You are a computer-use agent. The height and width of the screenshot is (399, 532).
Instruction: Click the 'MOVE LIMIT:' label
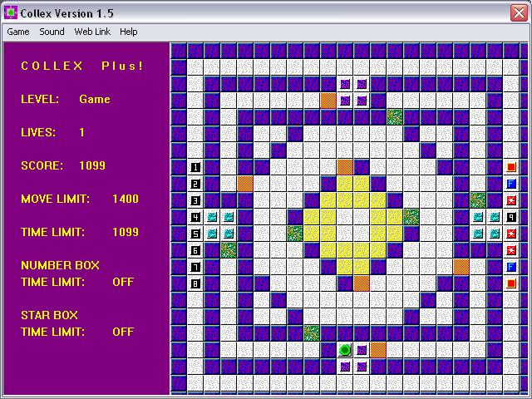(56, 199)
